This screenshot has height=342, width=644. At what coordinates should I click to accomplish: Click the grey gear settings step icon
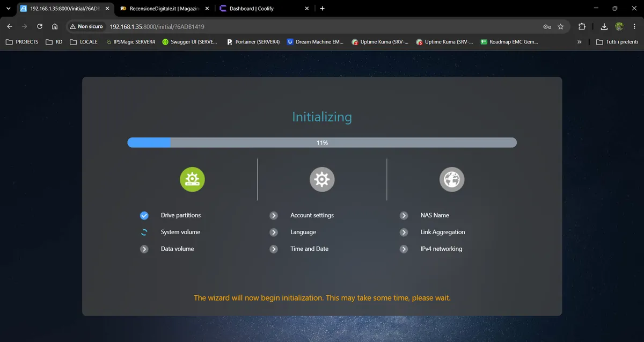[x=322, y=179]
